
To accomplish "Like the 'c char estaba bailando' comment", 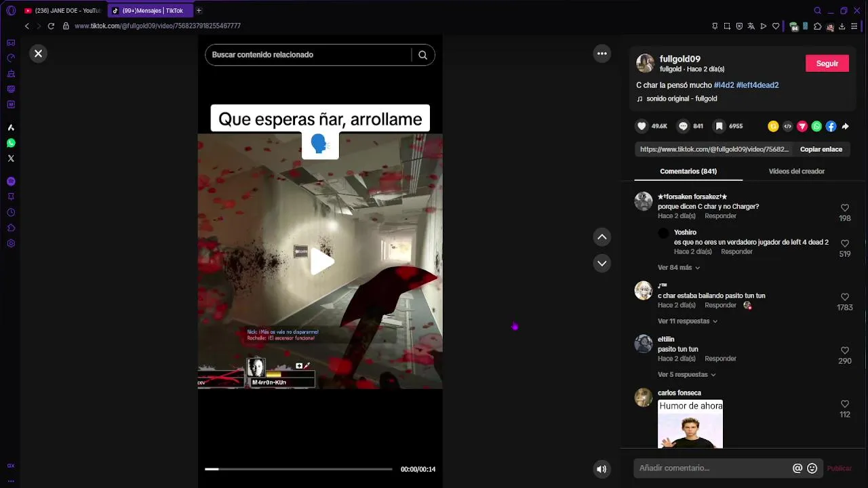I will [845, 297].
